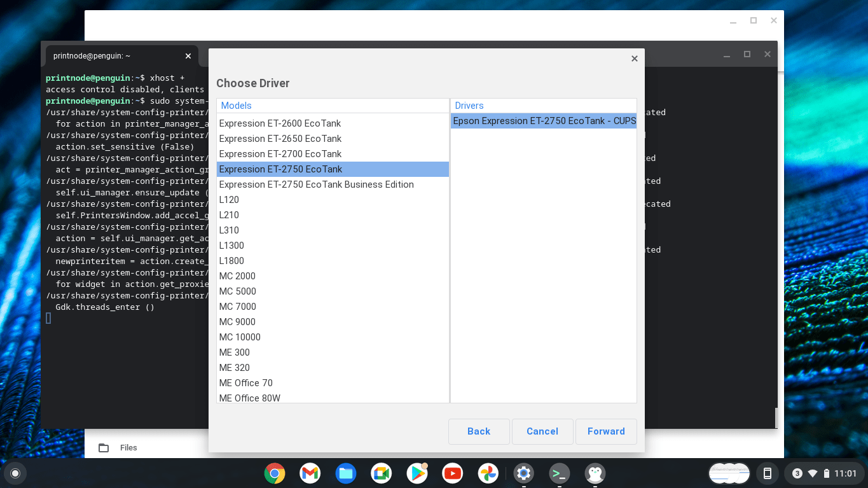This screenshot has height=488, width=868.
Task: Sort by the Drivers column header
Action: 544,106
